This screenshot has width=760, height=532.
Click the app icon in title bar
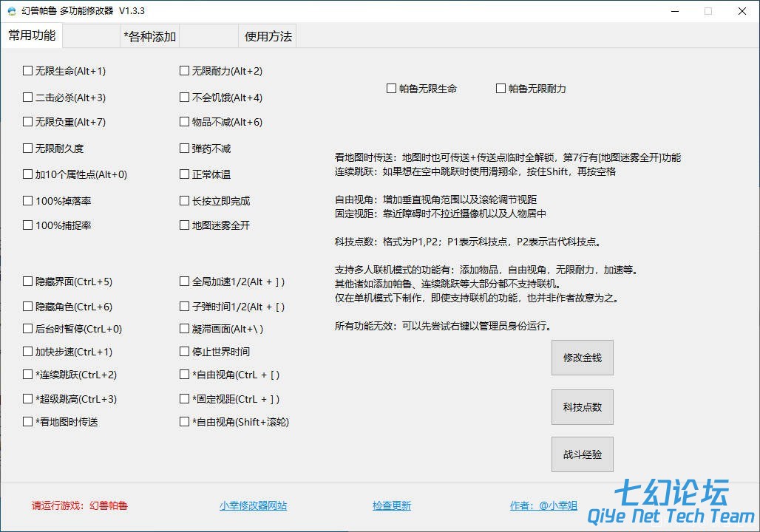pyautogui.click(x=12, y=11)
